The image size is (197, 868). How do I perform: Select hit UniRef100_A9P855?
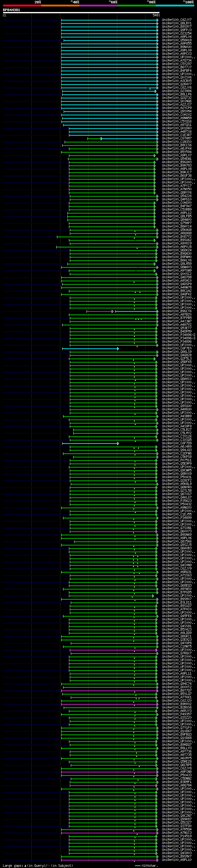177,43
